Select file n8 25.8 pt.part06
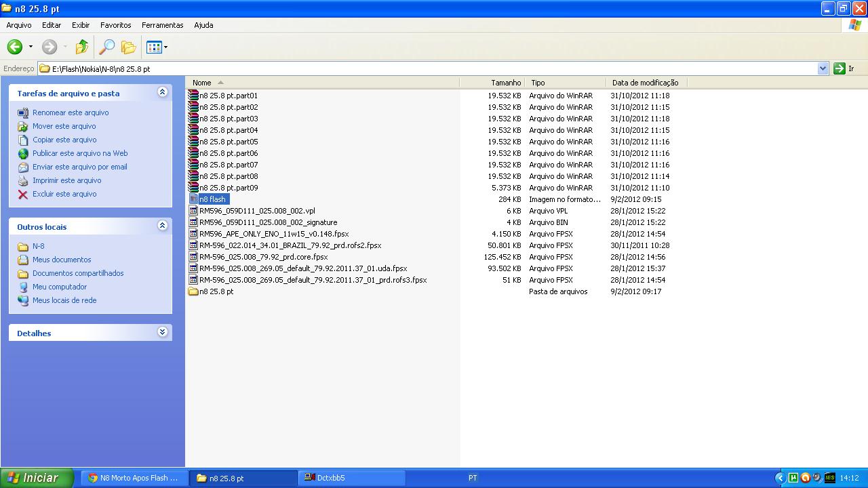 pyautogui.click(x=229, y=153)
